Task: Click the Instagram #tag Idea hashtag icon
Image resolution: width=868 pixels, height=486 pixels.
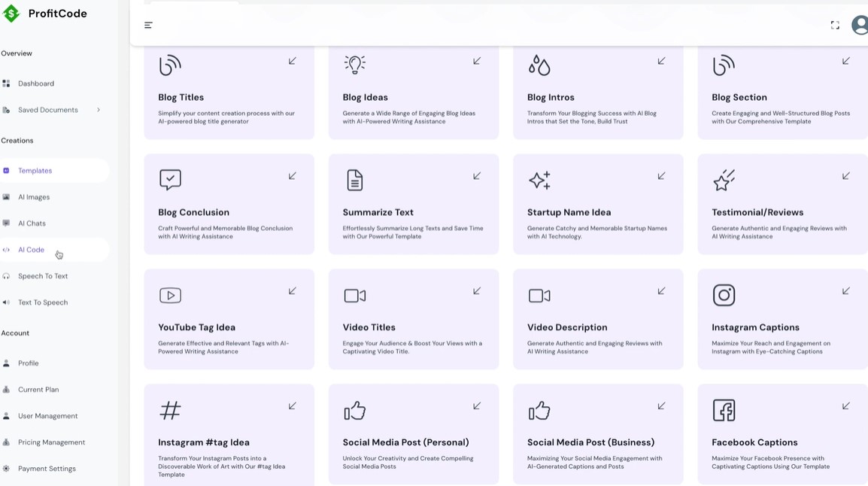Action: [170, 410]
